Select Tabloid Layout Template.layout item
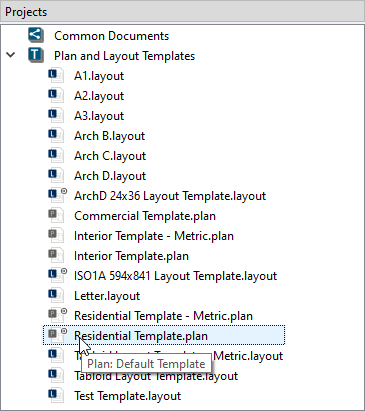Viewport: 365px width, 411px height. [x=156, y=377]
